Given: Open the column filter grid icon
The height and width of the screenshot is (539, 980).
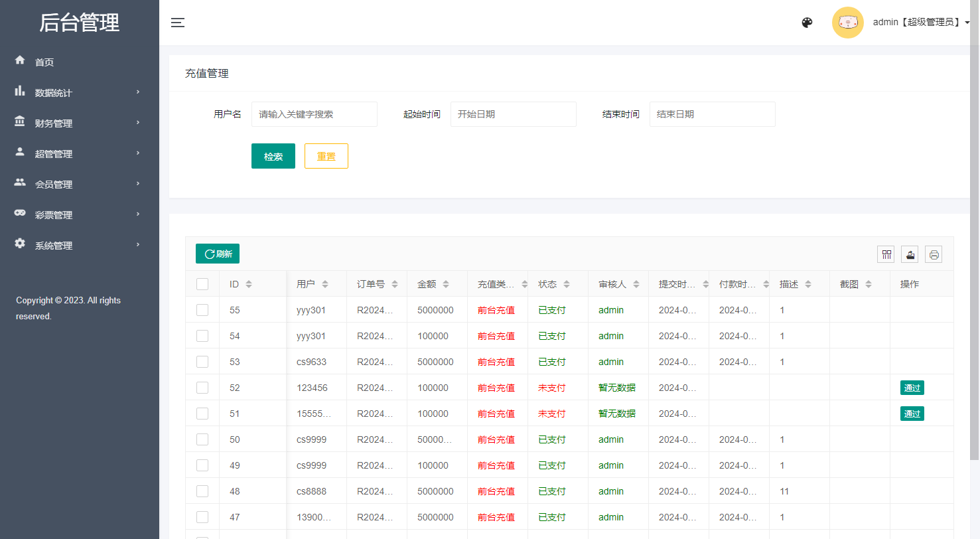Looking at the screenshot, I should 886,254.
